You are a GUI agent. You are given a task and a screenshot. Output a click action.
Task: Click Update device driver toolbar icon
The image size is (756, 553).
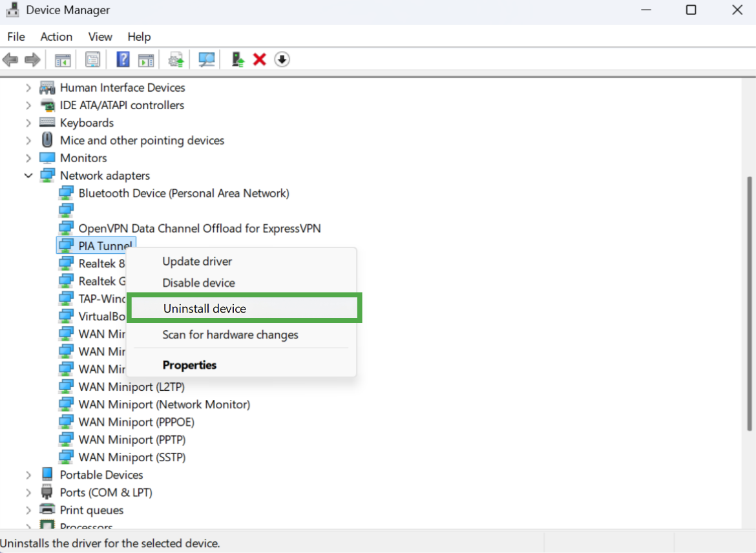[x=176, y=60]
